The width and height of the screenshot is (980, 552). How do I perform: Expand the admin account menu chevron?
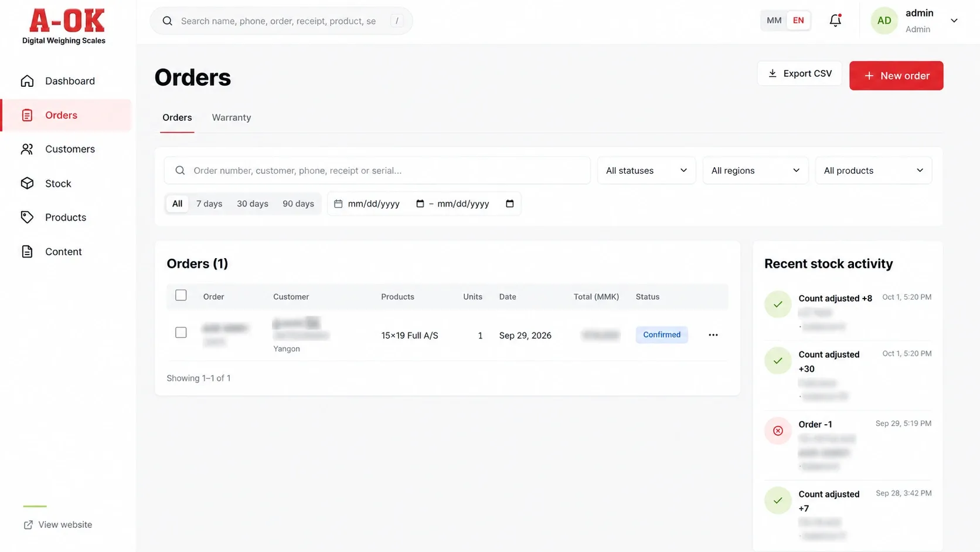click(954, 21)
